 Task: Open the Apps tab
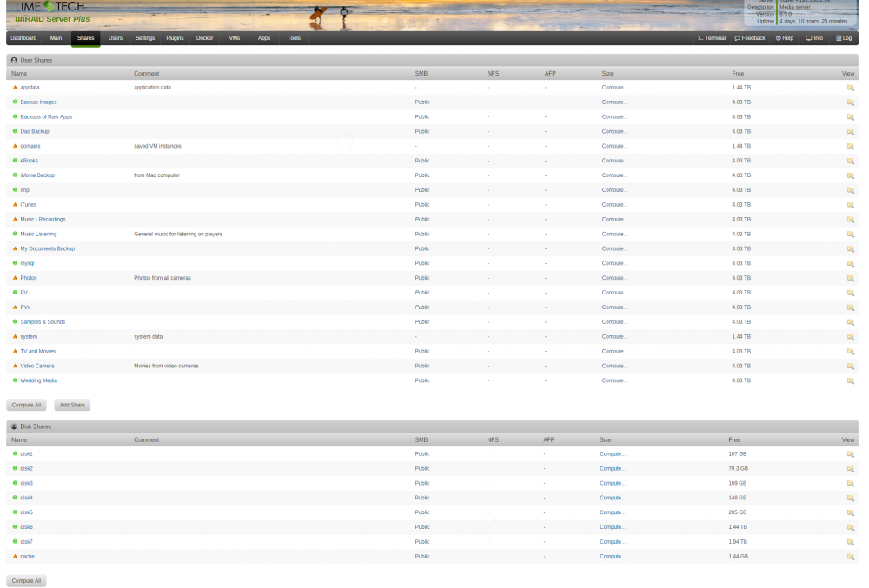pyautogui.click(x=264, y=38)
